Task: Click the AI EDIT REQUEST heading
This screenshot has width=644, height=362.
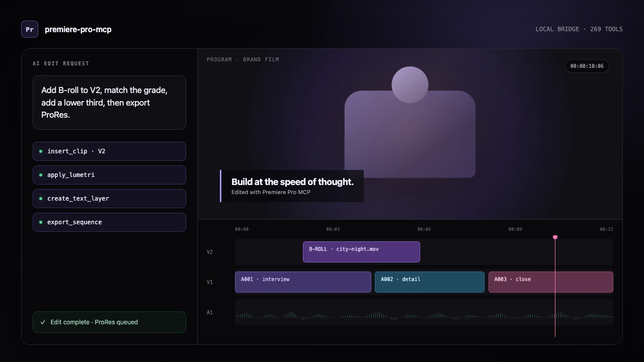Action: 61,63
